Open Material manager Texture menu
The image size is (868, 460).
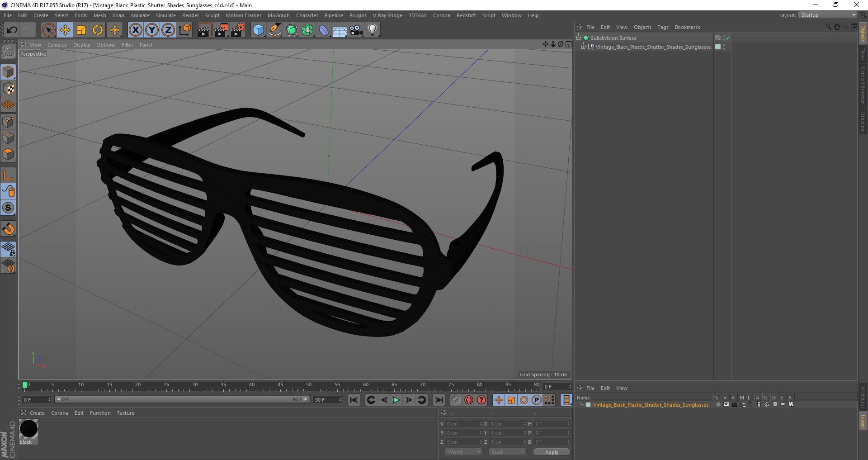[125, 413]
